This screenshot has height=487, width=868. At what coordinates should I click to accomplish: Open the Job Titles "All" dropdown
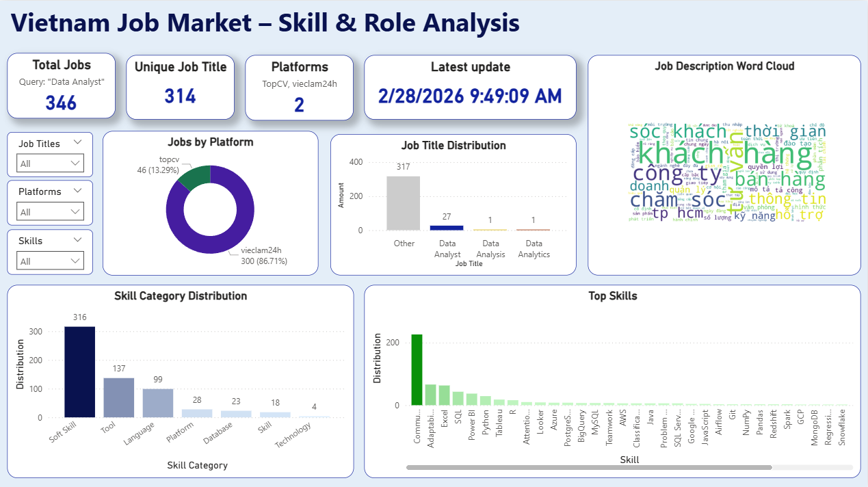49,163
